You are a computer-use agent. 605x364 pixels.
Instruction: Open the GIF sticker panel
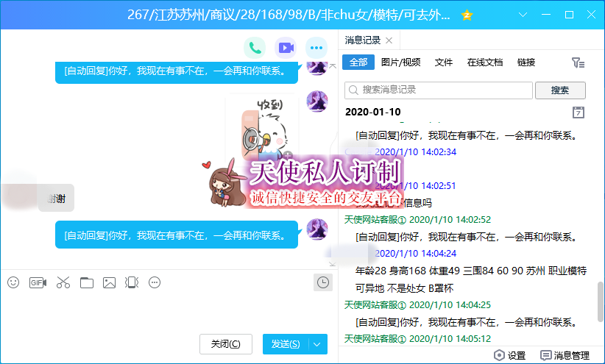tap(38, 282)
